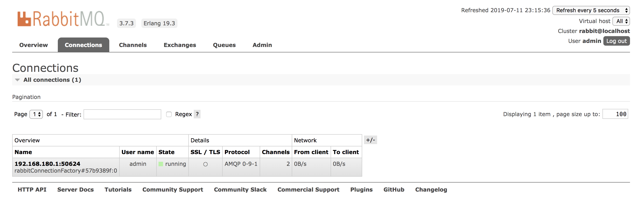Sort by To client column header
The image size is (644, 211).
tap(346, 152)
